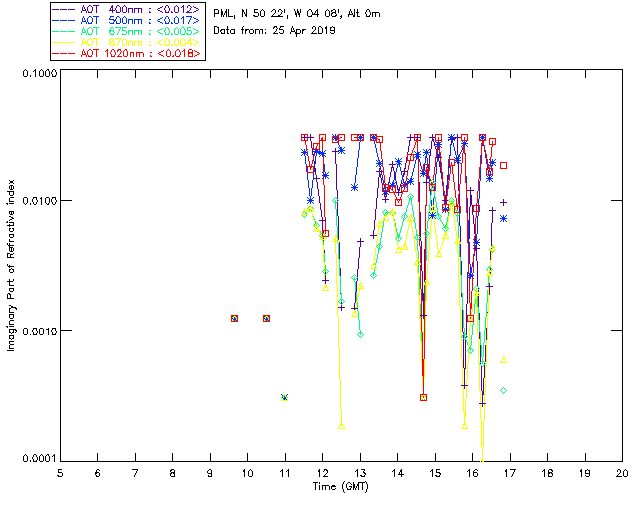
Task: Click the isolated data marker near 9.6 GMT
Action: point(234,318)
